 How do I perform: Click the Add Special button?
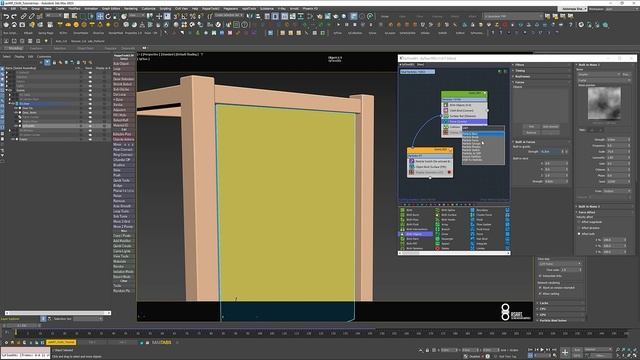[x=551, y=127]
